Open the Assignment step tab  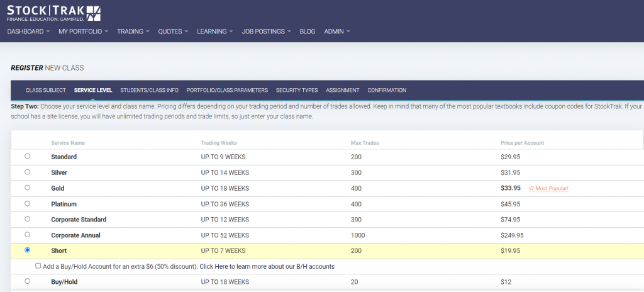tap(343, 90)
